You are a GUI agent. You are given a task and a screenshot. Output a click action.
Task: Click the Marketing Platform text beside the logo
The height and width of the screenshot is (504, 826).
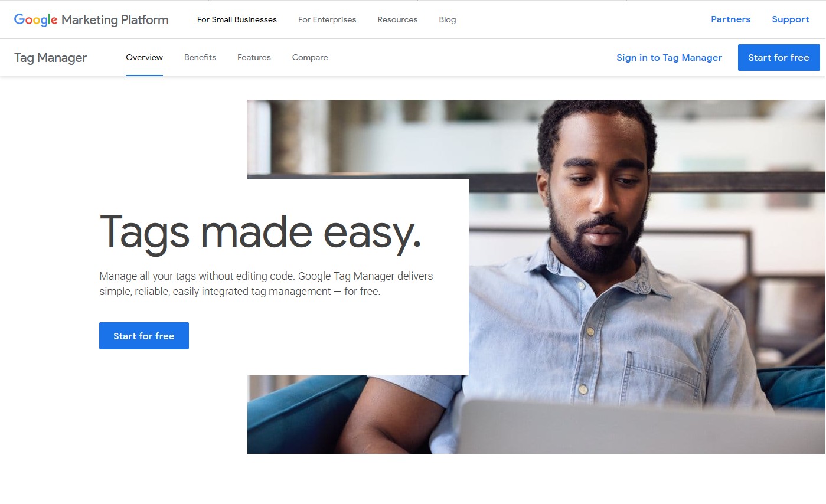coord(115,20)
